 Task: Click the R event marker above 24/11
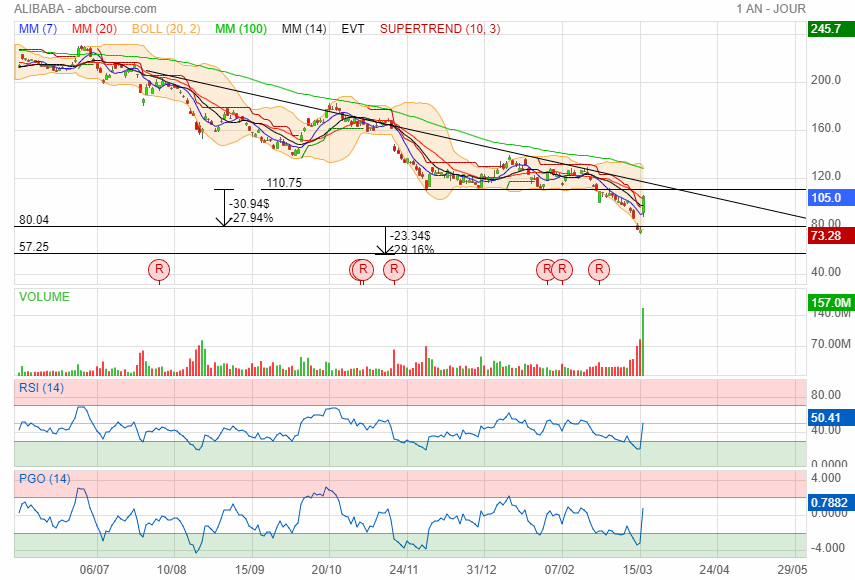pyautogui.click(x=394, y=269)
